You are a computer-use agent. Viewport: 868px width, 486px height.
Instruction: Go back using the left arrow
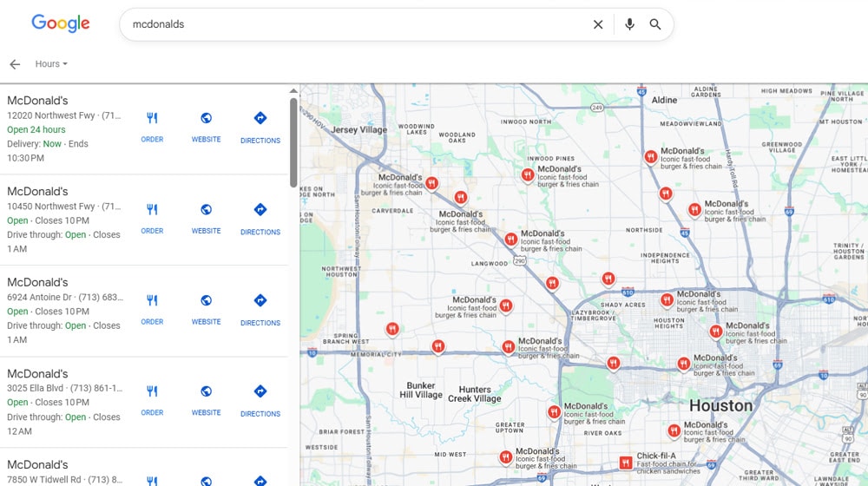15,64
